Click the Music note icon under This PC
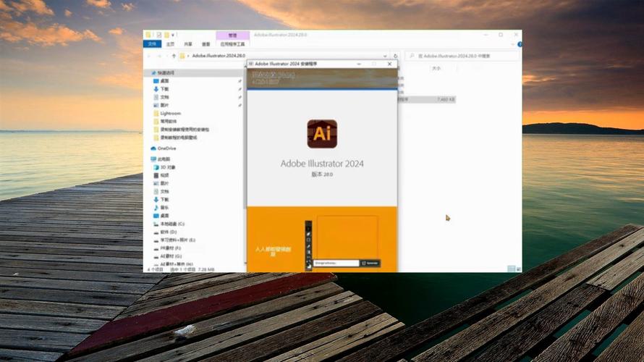 [x=156, y=208]
